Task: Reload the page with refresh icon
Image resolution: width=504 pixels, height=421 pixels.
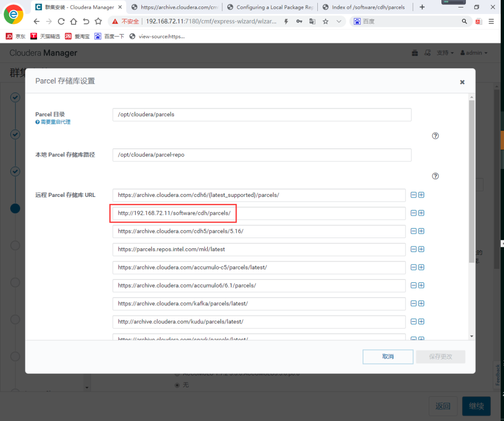Action: [61, 21]
